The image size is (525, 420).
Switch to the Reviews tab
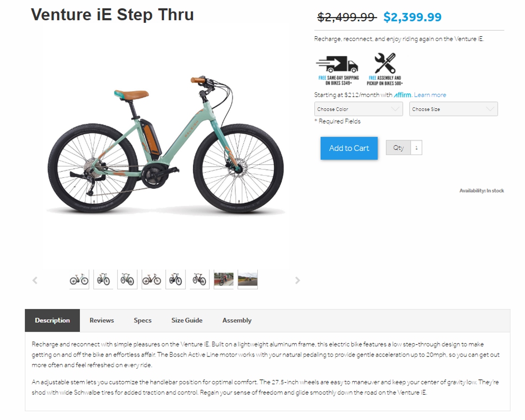[102, 321]
